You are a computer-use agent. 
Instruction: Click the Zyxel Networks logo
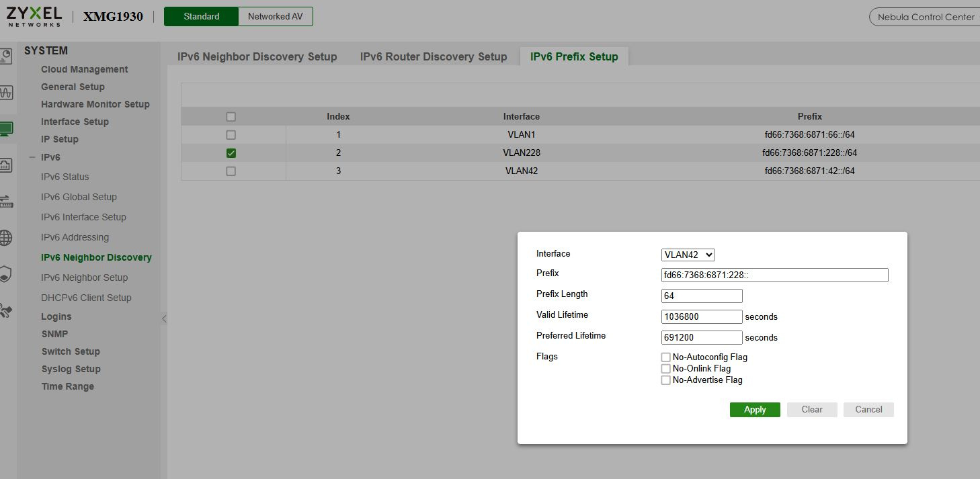34,16
